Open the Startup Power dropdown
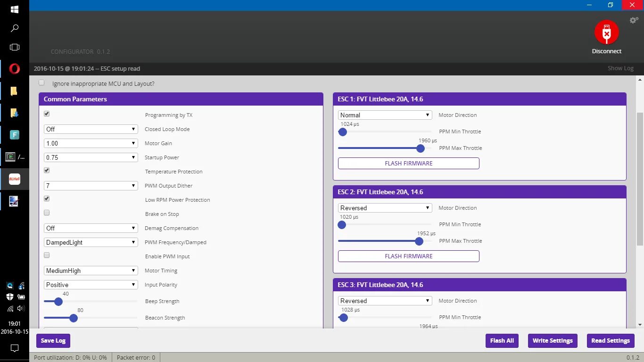 [x=91, y=157]
